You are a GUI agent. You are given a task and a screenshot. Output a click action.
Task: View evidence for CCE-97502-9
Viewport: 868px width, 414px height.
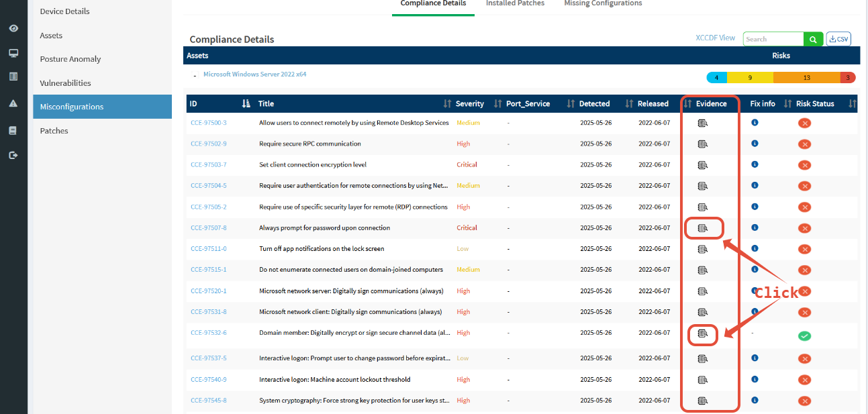703,144
